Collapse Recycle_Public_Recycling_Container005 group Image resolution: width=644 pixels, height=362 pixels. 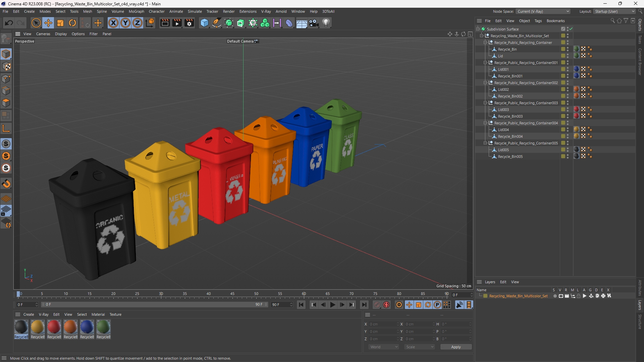(485, 143)
